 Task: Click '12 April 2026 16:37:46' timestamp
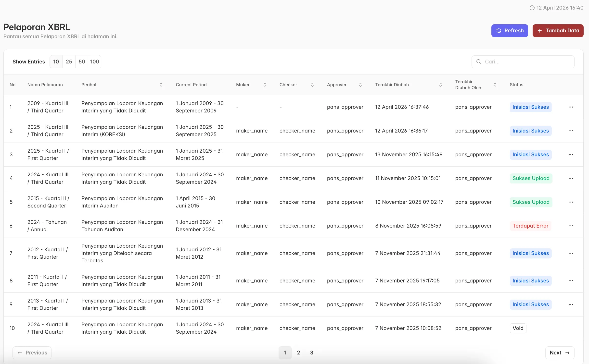tap(402, 107)
